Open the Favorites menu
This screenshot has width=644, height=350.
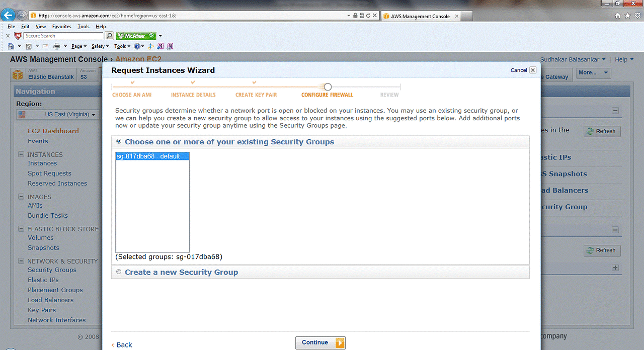coord(62,27)
